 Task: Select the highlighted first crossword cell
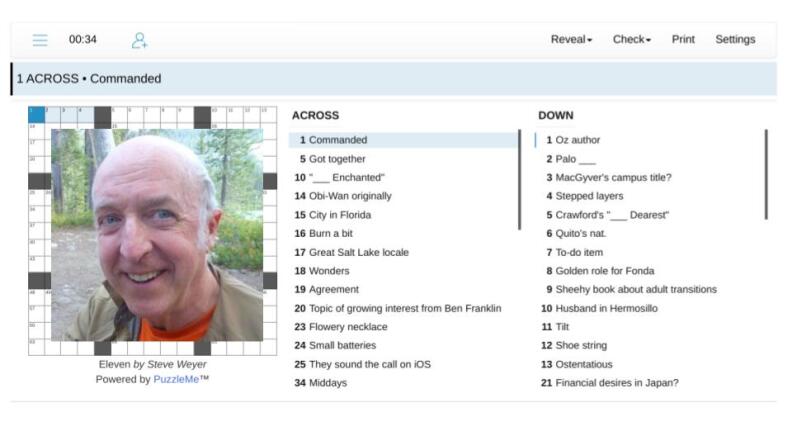click(x=36, y=114)
